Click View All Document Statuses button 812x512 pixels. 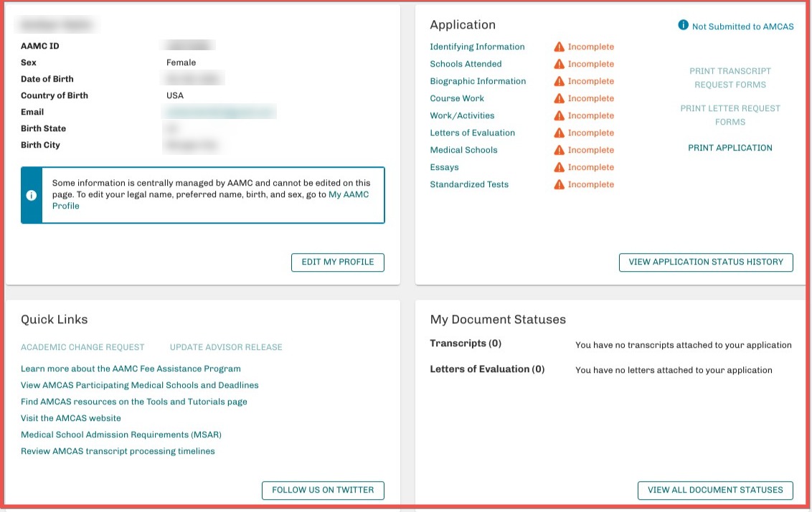coord(715,490)
